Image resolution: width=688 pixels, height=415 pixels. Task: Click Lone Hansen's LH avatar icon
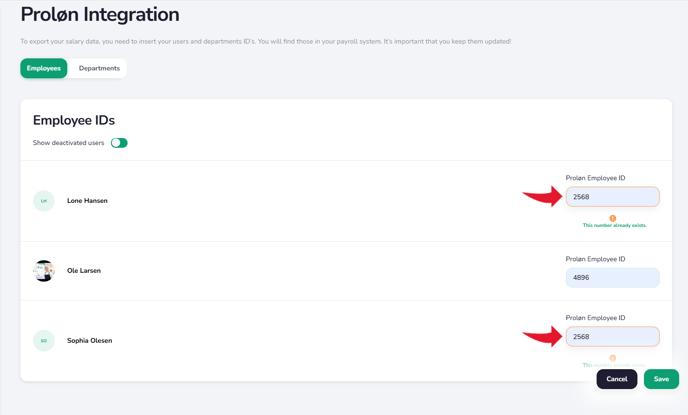point(44,201)
